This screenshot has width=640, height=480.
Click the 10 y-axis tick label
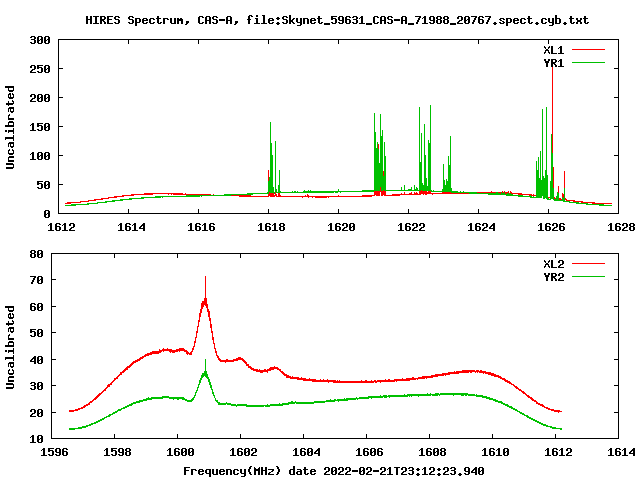pos(37,439)
